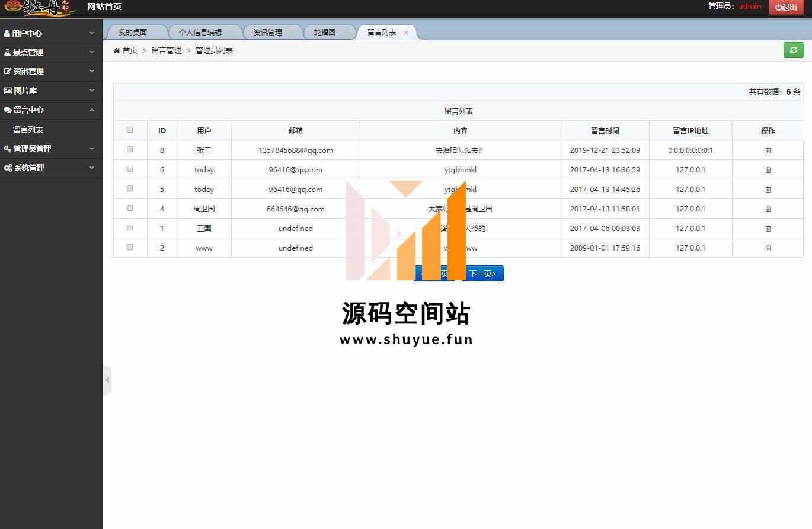Click 留言管理 in the breadcrumb
The height and width of the screenshot is (529, 812).
click(x=167, y=50)
